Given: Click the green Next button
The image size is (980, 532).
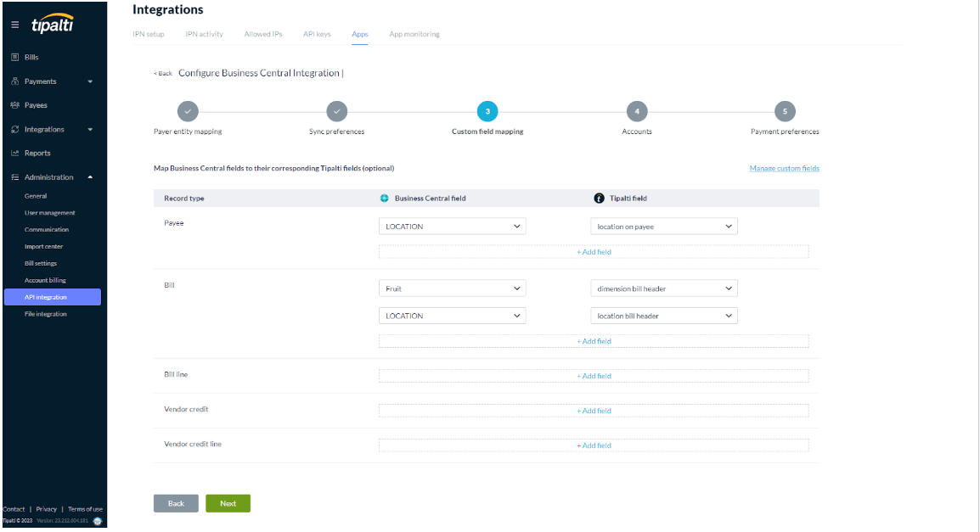Looking at the screenshot, I should (228, 503).
